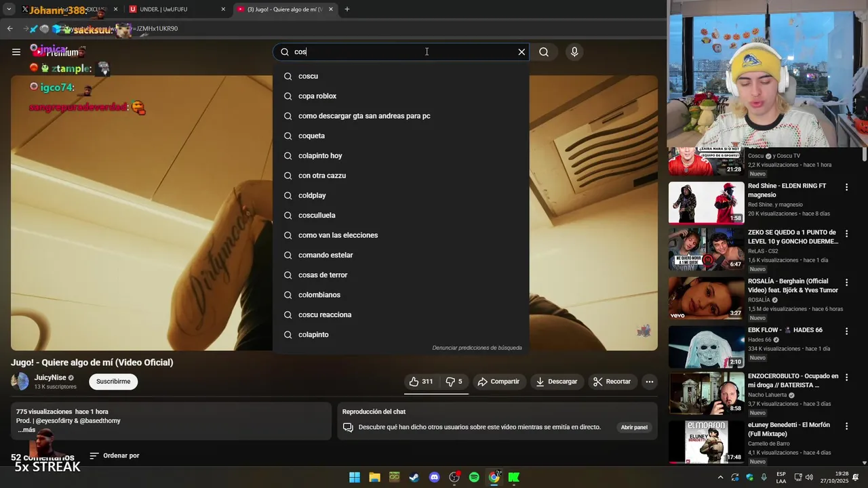
Task: Show hidden system tray icons chevron
Action: [x=722, y=477]
